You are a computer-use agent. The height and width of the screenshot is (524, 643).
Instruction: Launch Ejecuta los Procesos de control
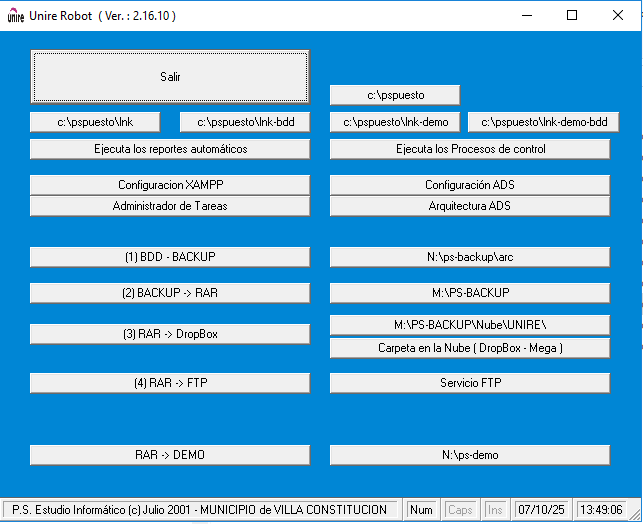pos(470,149)
